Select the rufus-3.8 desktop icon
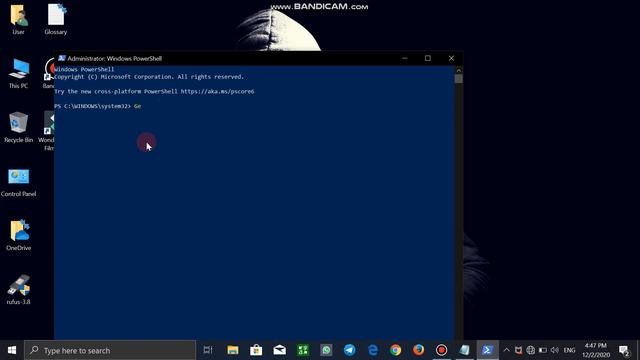Screen dimensions: 640x360 (18, 290)
